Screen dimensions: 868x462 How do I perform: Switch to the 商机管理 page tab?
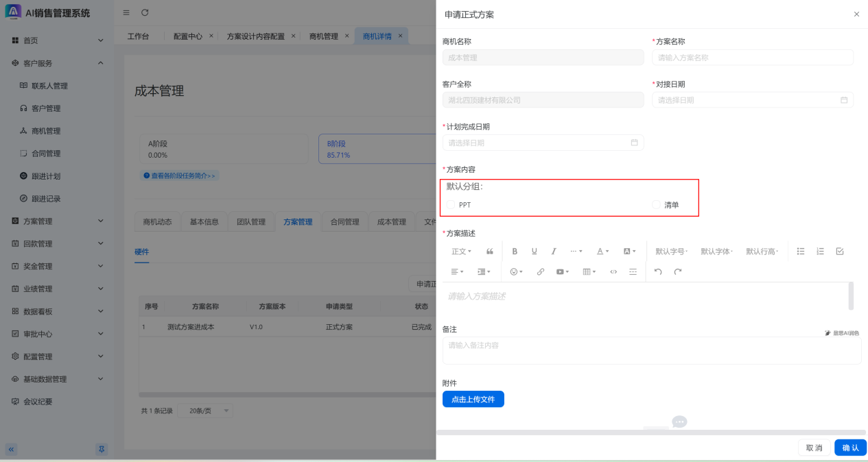click(x=324, y=36)
